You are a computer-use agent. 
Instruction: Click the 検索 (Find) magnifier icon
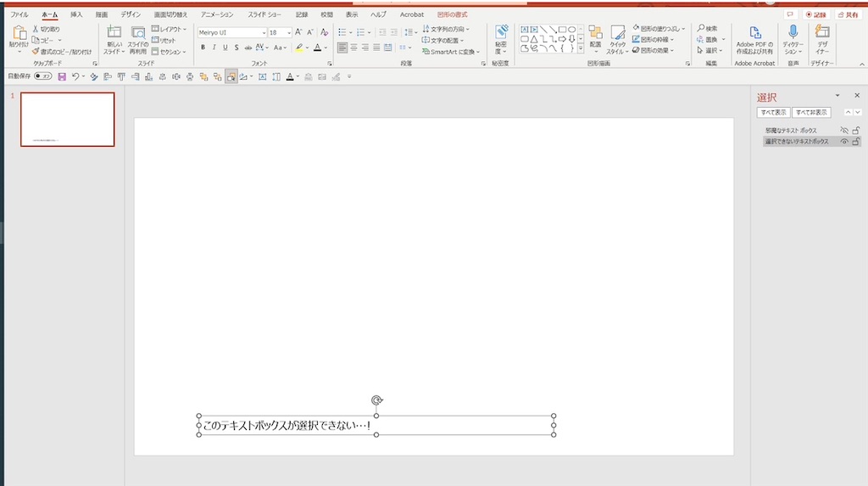pos(701,28)
